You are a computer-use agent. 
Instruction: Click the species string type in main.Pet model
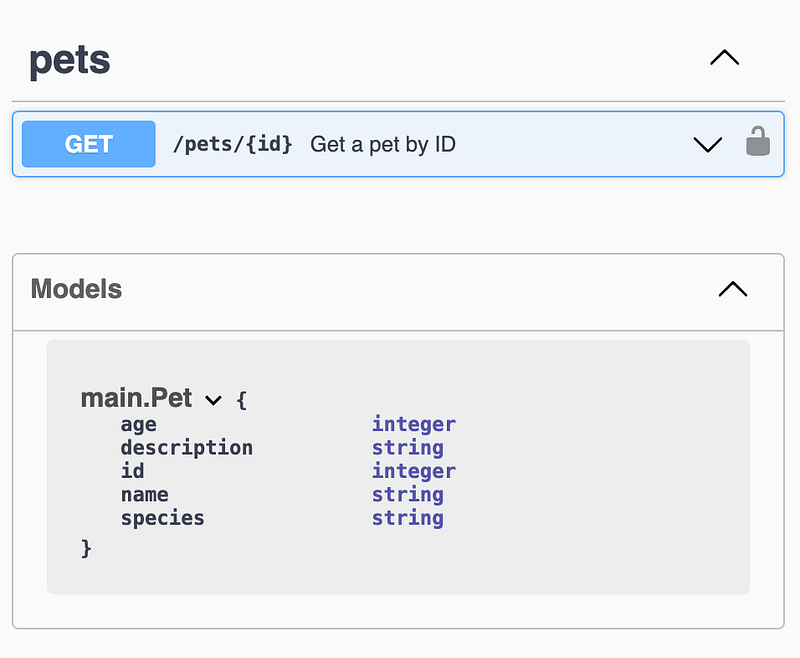click(407, 518)
